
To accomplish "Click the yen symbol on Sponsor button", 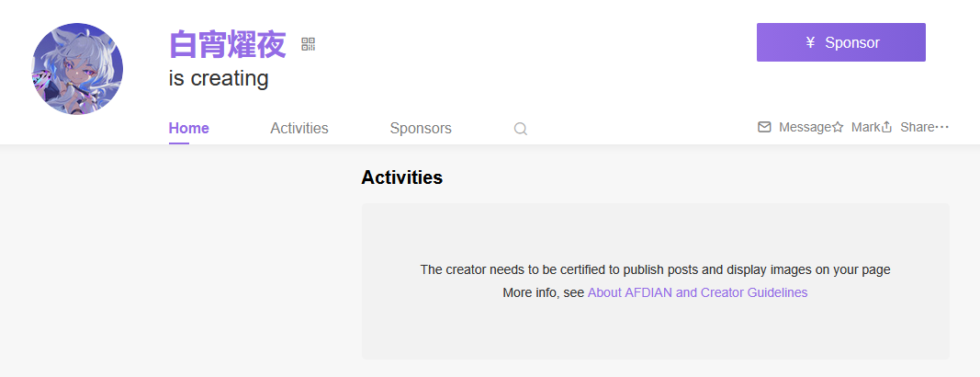I will (x=810, y=42).
